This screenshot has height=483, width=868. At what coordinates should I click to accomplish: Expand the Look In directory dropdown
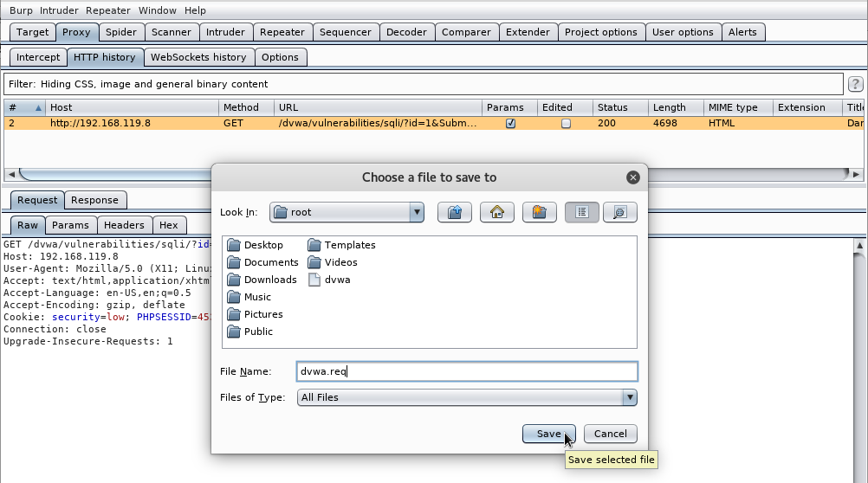point(417,212)
